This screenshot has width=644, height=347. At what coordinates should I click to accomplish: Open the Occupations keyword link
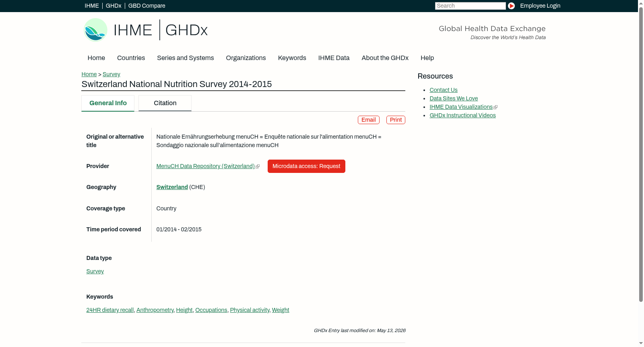(x=211, y=310)
